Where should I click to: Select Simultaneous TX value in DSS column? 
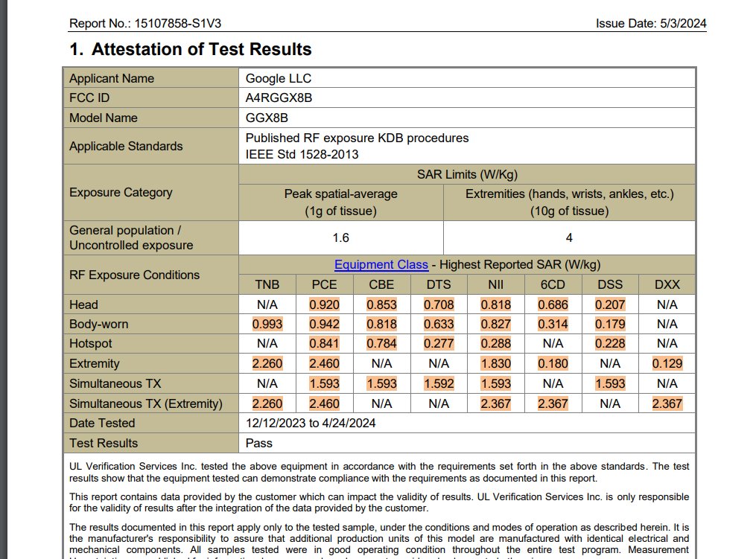(610, 384)
